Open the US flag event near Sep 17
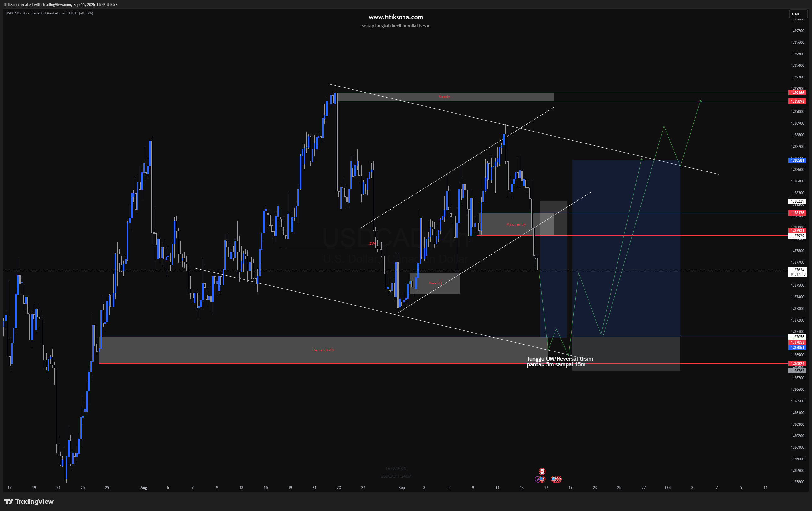 [542, 479]
